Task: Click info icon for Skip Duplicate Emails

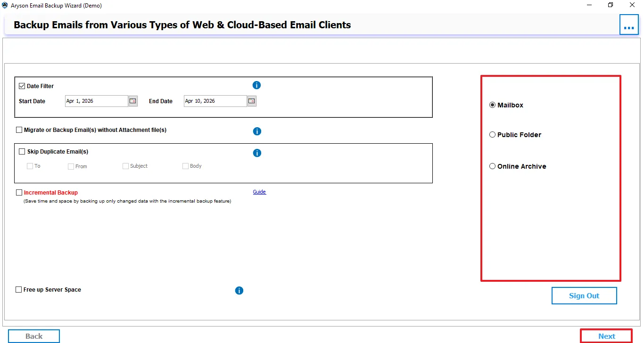Action: (x=257, y=153)
